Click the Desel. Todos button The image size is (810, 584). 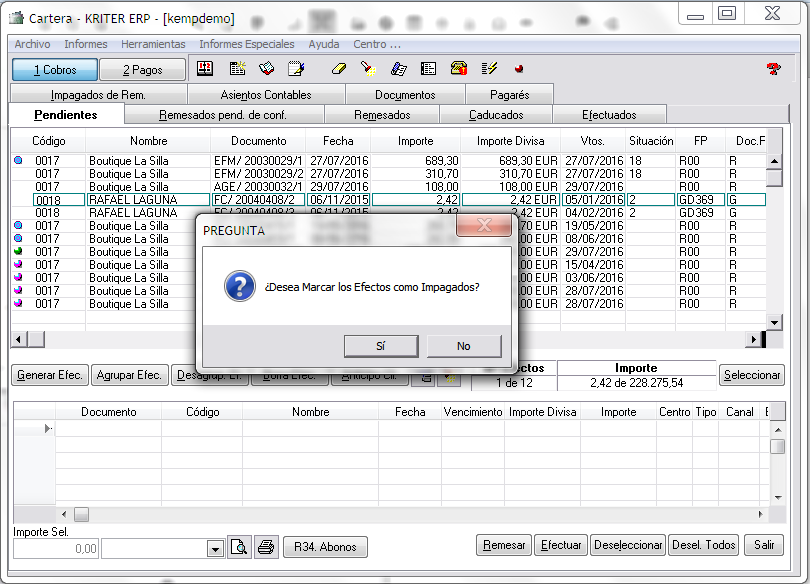[704, 545]
